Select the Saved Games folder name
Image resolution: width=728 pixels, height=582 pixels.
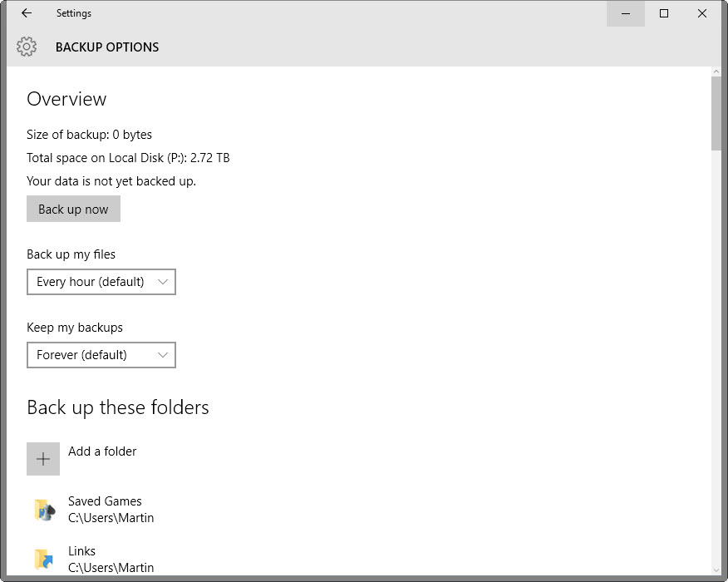click(105, 501)
